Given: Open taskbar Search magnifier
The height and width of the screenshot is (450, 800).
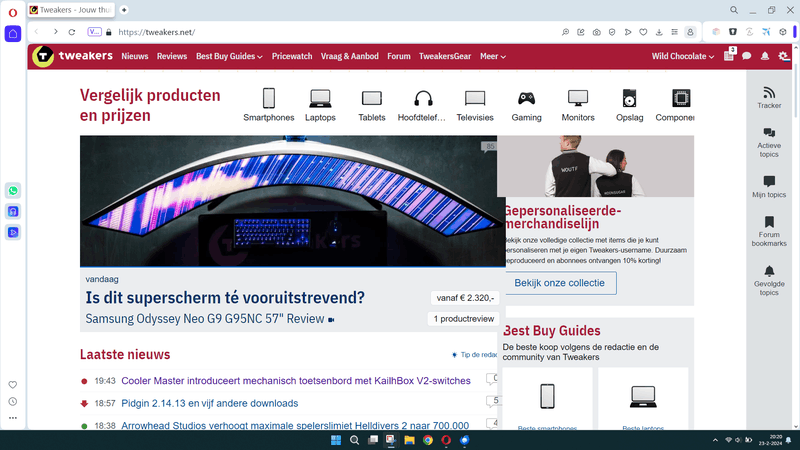Looking at the screenshot, I should pyautogui.click(x=354, y=440).
